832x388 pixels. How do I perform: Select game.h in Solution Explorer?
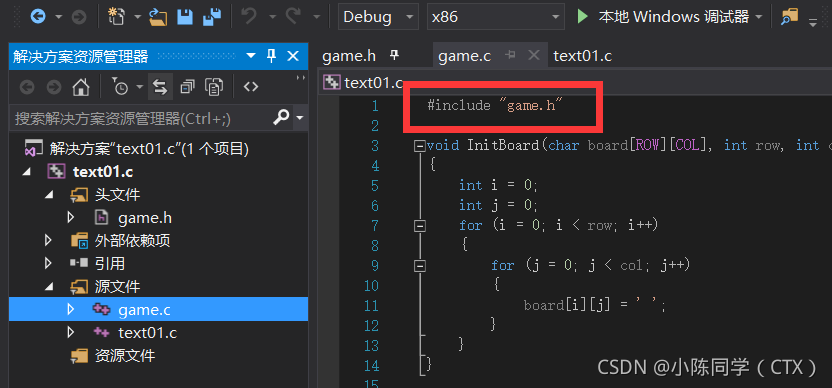145,218
